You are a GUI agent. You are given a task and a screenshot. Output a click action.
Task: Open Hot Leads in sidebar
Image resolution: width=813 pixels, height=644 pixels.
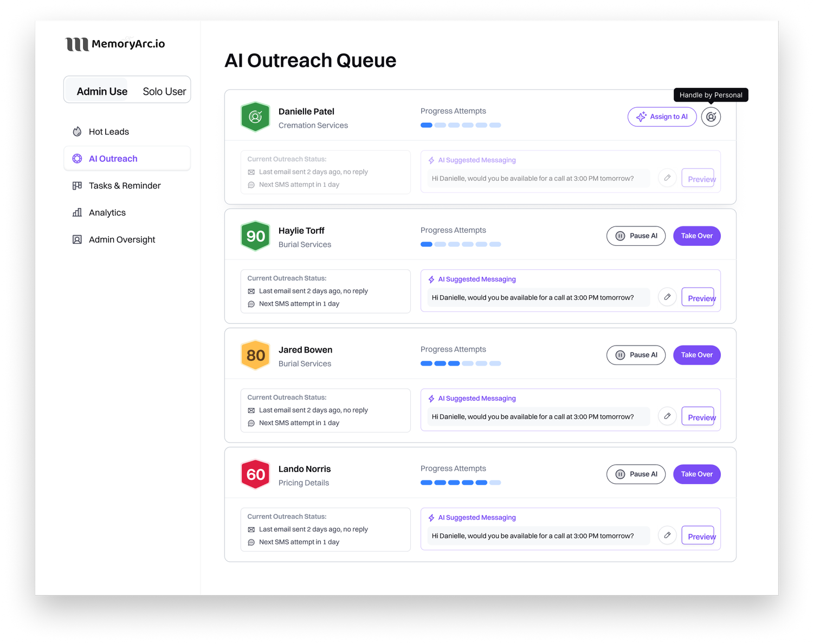click(x=127, y=132)
